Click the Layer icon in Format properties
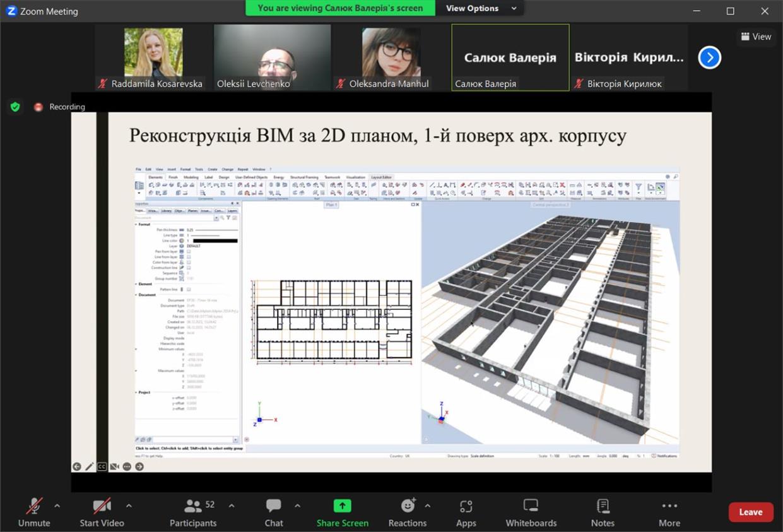 pyautogui.click(x=182, y=246)
